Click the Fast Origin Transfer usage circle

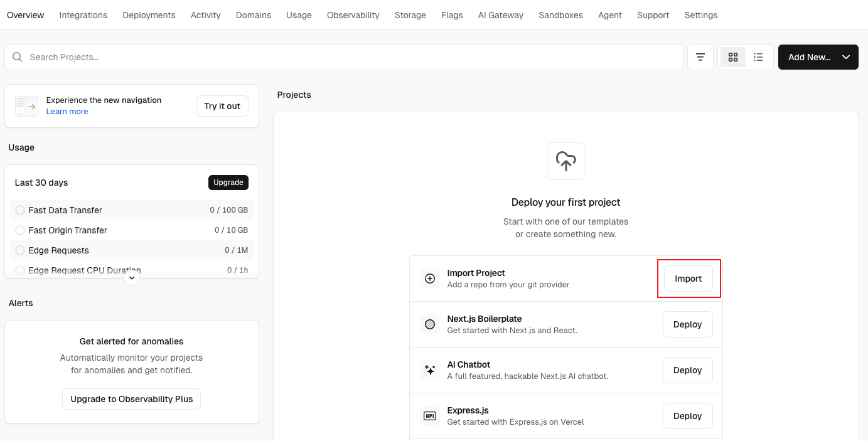click(x=20, y=230)
